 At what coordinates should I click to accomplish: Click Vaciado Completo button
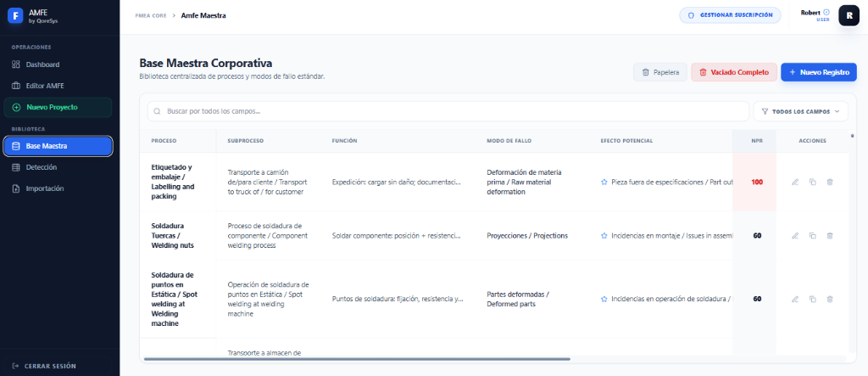734,72
